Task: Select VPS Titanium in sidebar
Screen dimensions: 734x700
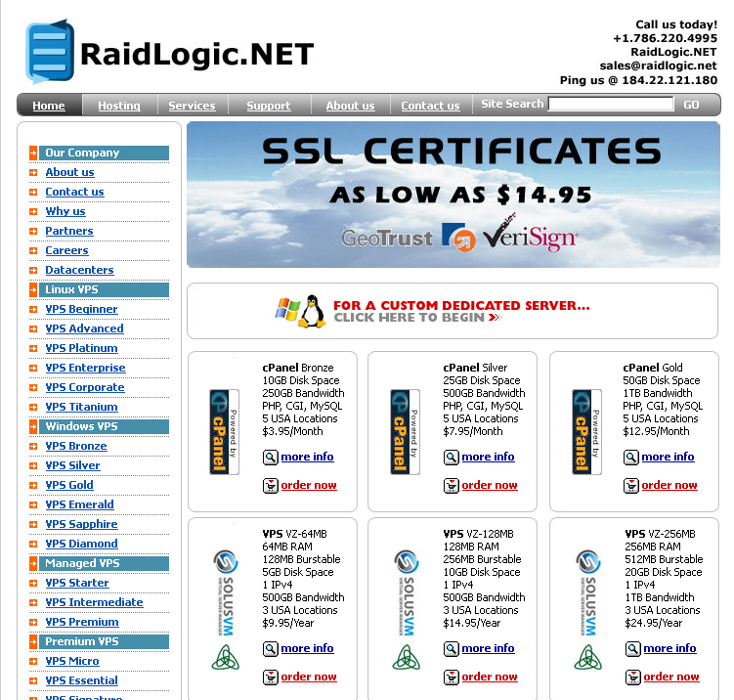Action: (81, 407)
